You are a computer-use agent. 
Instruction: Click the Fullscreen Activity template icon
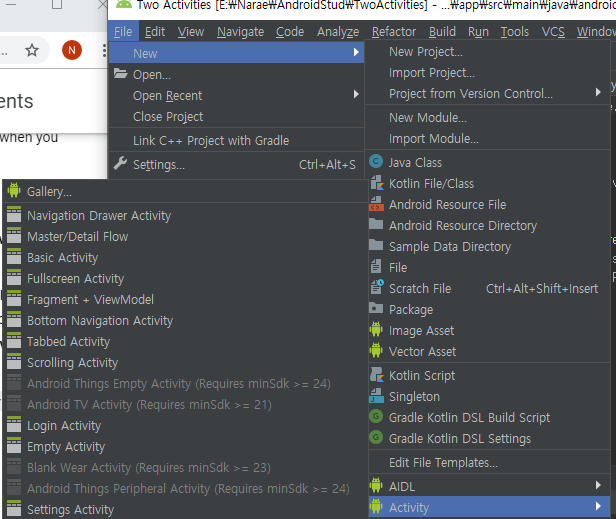(14, 278)
